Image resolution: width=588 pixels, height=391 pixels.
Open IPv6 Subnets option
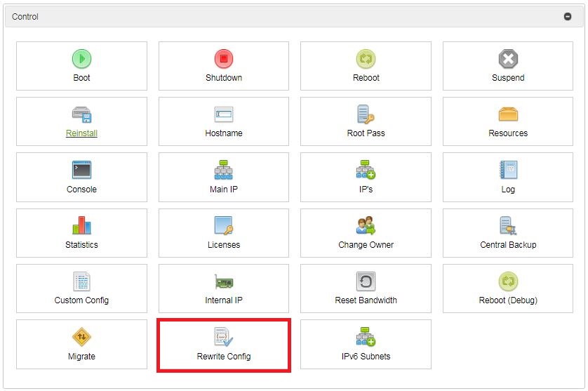click(x=366, y=344)
